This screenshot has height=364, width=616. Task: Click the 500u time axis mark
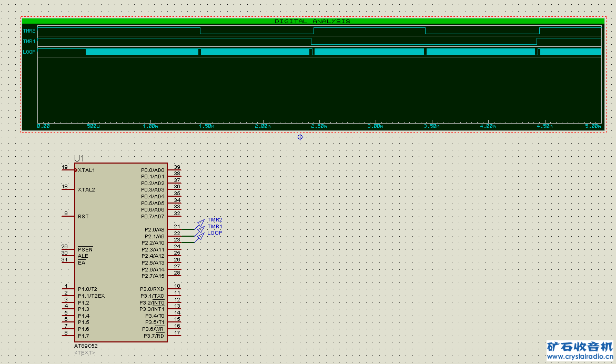pyautogui.click(x=93, y=126)
